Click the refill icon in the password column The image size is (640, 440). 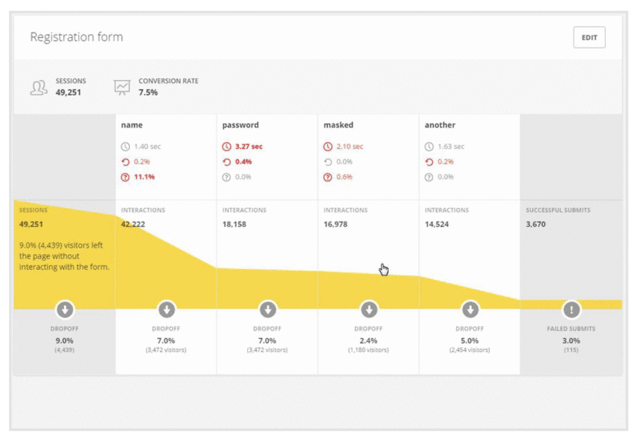click(x=227, y=162)
